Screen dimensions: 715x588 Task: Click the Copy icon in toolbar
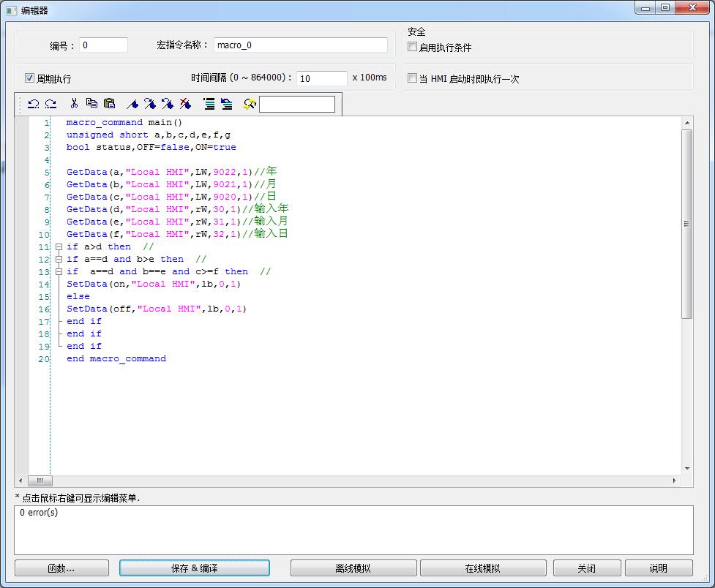coord(91,104)
